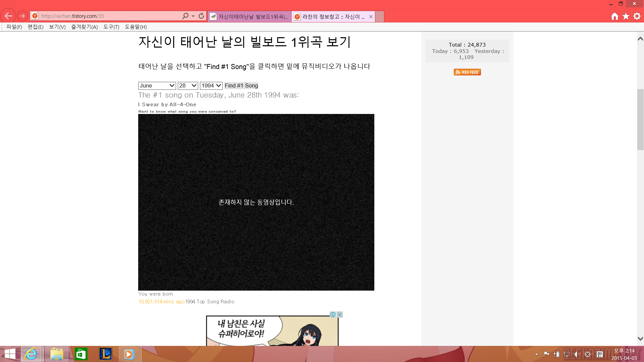The image size is (644, 362).
Task: Open the 즐겨찾기(A) menu
Action: [85, 27]
